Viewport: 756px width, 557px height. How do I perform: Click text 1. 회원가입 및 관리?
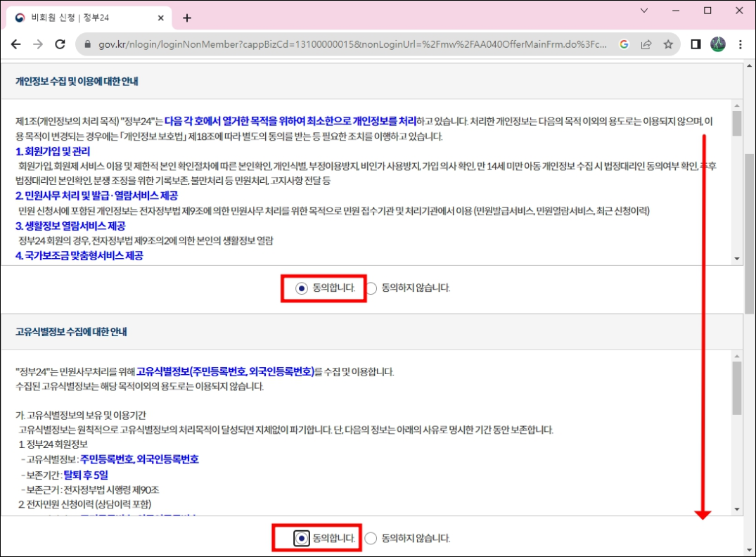[53, 151]
